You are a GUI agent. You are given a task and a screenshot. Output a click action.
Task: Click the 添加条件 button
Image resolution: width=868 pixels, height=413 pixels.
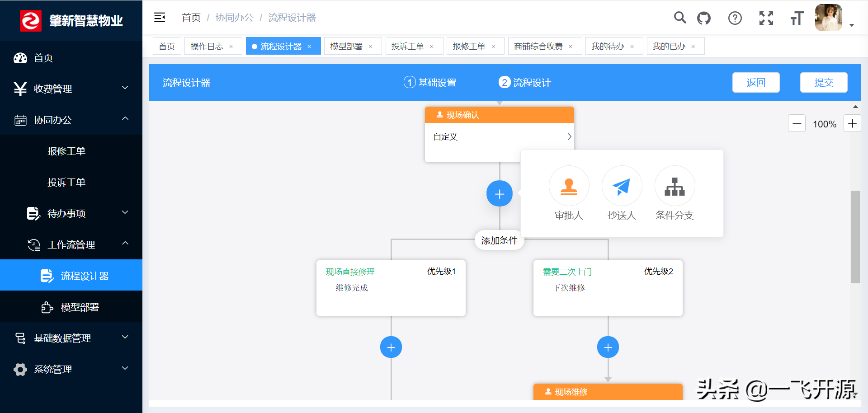tap(500, 240)
